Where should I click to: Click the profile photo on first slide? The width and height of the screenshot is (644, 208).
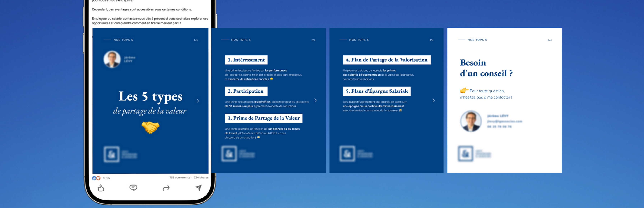coord(112,59)
